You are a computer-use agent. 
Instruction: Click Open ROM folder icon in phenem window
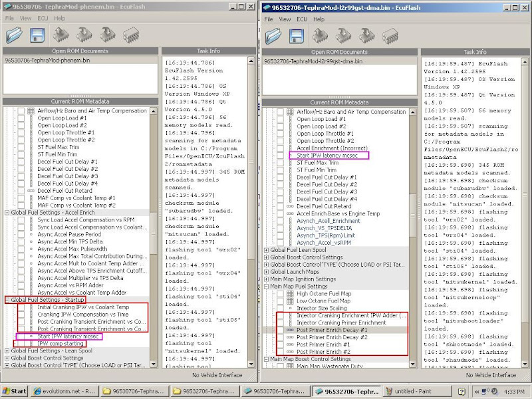tap(14, 35)
